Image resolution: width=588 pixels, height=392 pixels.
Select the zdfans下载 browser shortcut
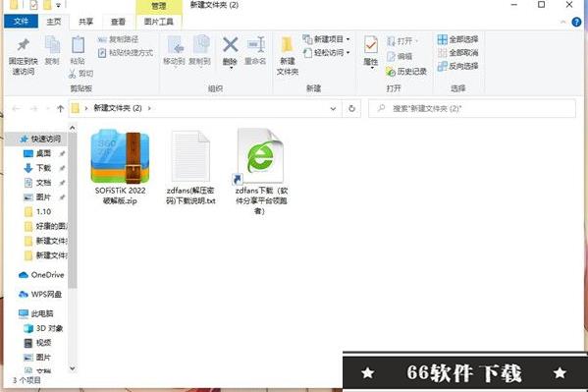click(261, 172)
